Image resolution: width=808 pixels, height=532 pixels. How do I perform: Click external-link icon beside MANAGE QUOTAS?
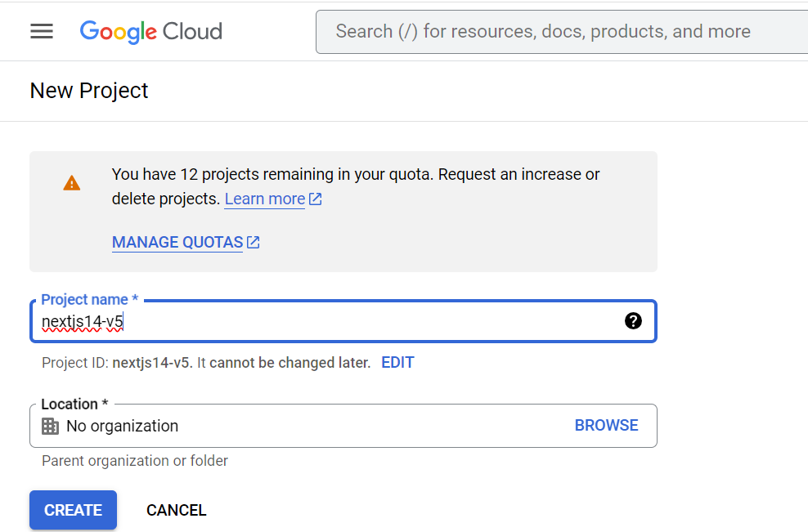pos(254,242)
